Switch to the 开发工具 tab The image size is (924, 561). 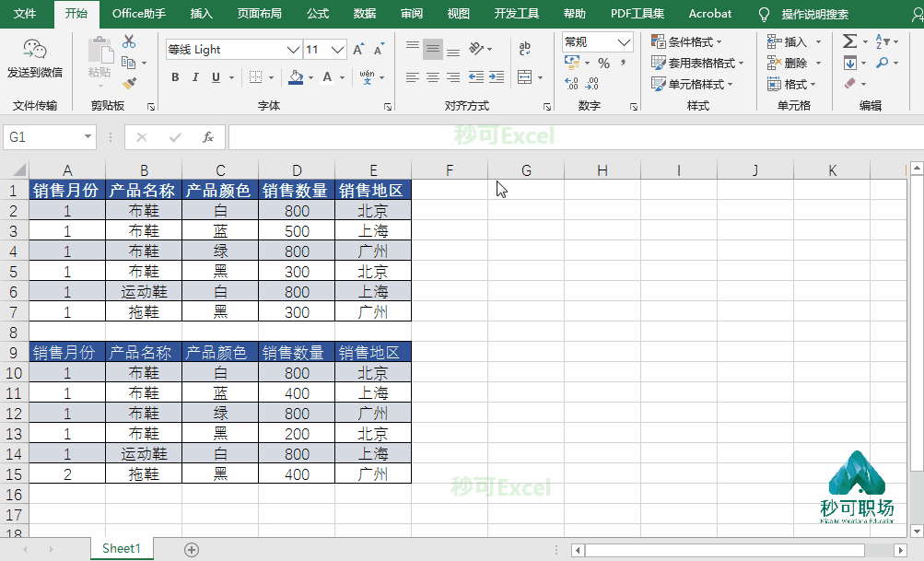[x=516, y=14]
